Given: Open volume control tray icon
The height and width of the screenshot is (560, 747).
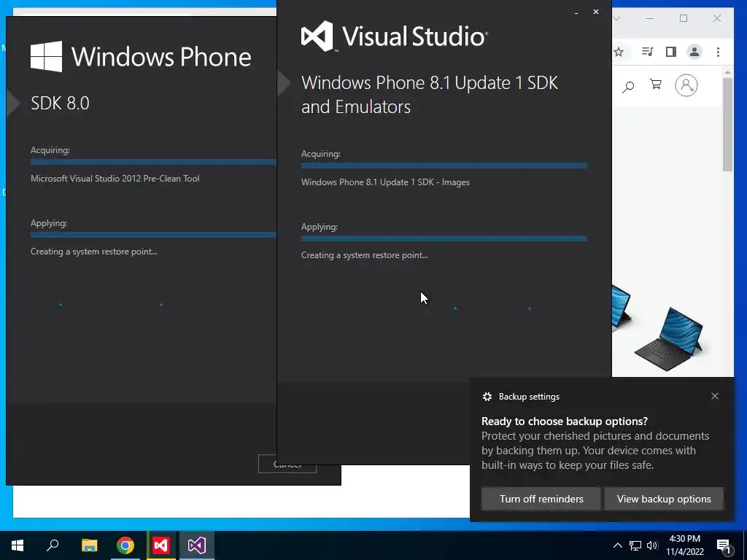Looking at the screenshot, I should point(652,545).
